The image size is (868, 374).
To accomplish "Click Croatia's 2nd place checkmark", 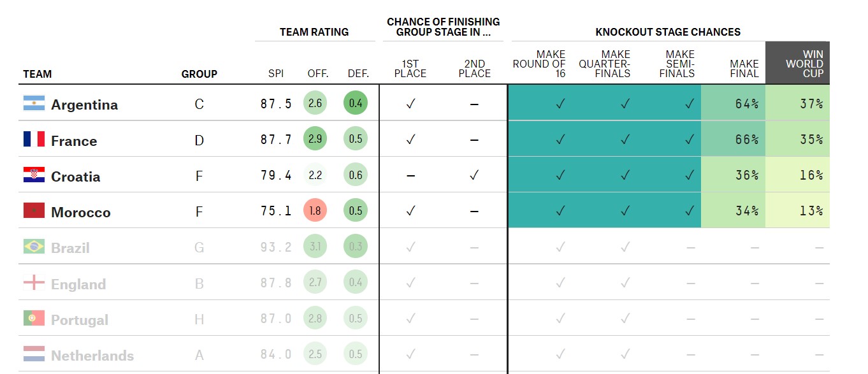I will tap(474, 175).
